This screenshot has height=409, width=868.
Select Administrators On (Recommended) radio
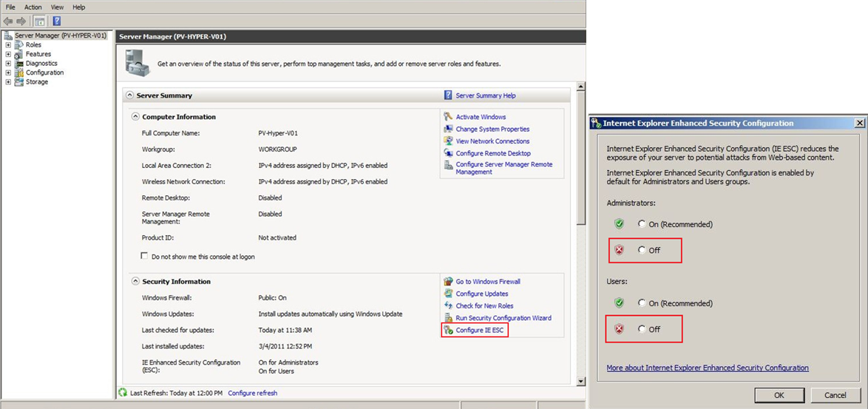coord(642,224)
